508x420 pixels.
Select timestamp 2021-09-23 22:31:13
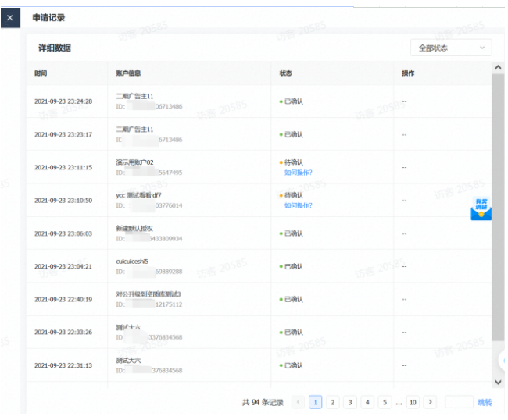63,365
